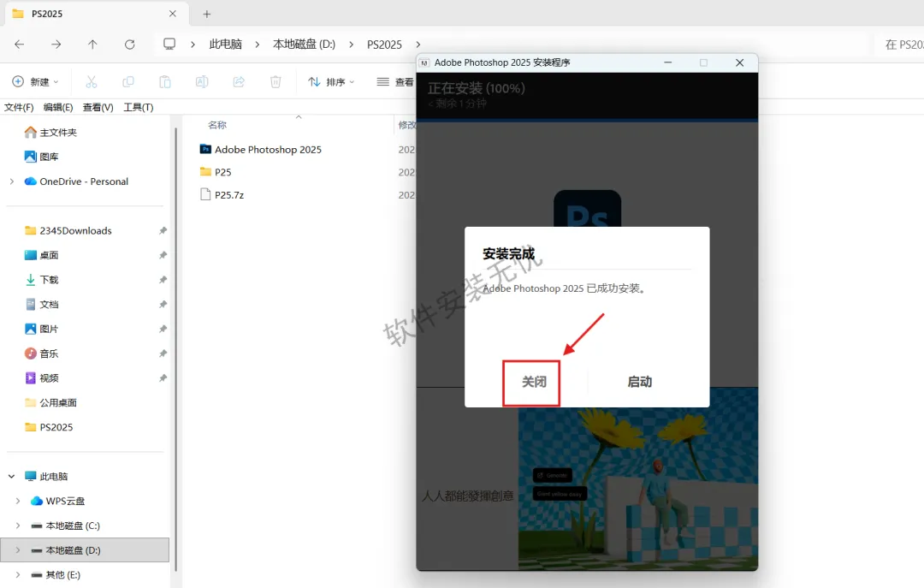Minimize the Photoshop installer window

(667, 62)
